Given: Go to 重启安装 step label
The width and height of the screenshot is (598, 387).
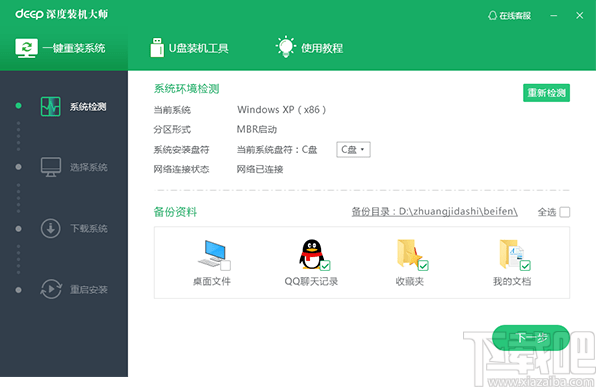Looking at the screenshot, I should pyautogui.click(x=88, y=290).
